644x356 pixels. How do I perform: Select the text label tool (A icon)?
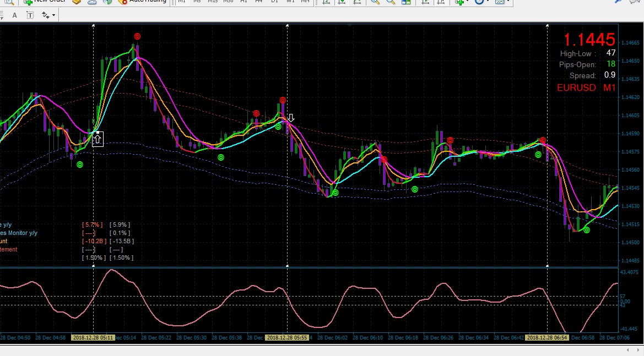pyautogui.click(x=15, y=15)
